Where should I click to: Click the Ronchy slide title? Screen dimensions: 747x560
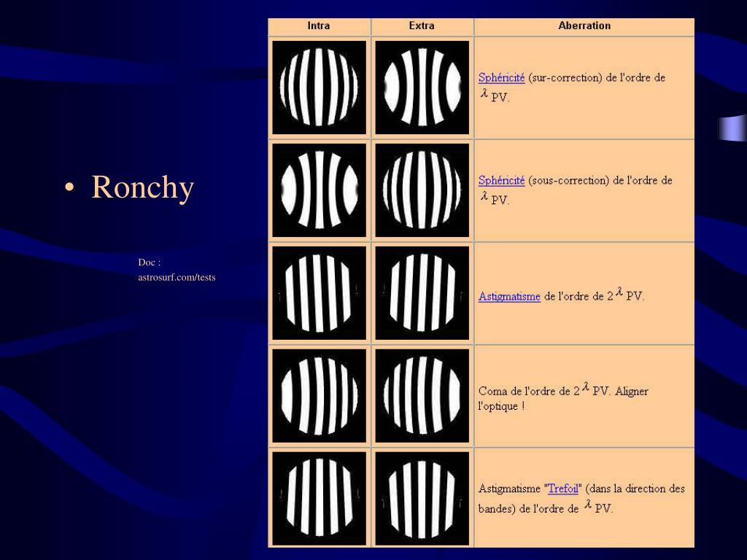[x=142, y=187]
